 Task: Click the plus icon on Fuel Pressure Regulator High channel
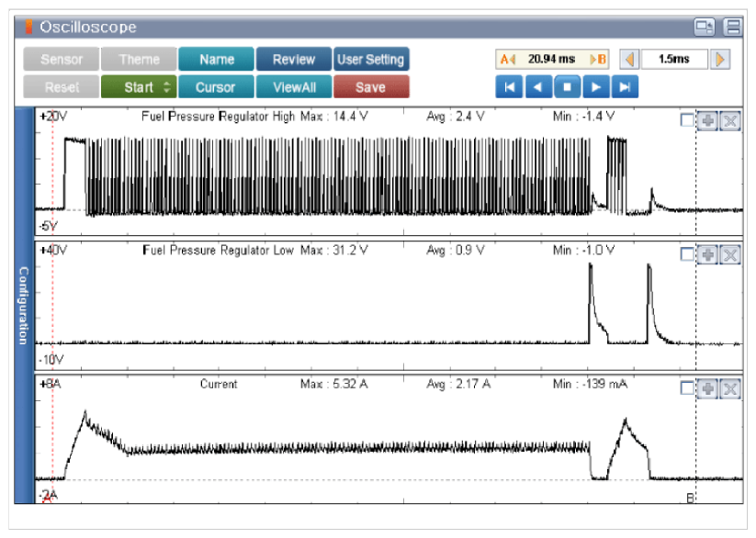tap(707, 121)
